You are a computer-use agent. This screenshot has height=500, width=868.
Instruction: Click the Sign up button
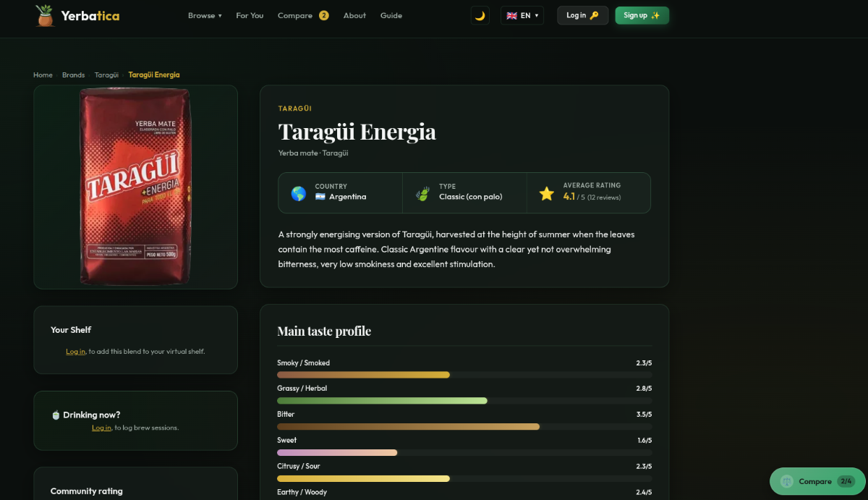coord(642,15)
